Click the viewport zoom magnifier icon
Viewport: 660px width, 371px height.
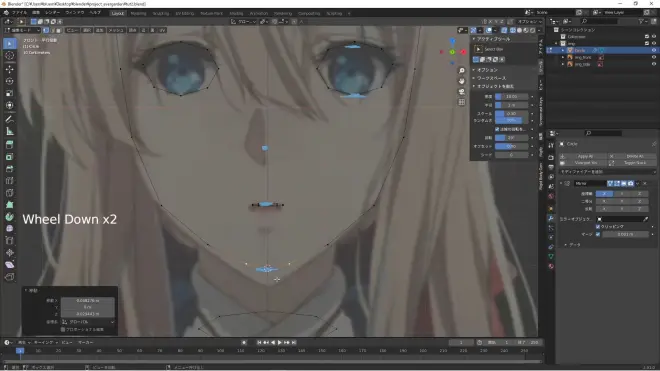click(462, 71)
